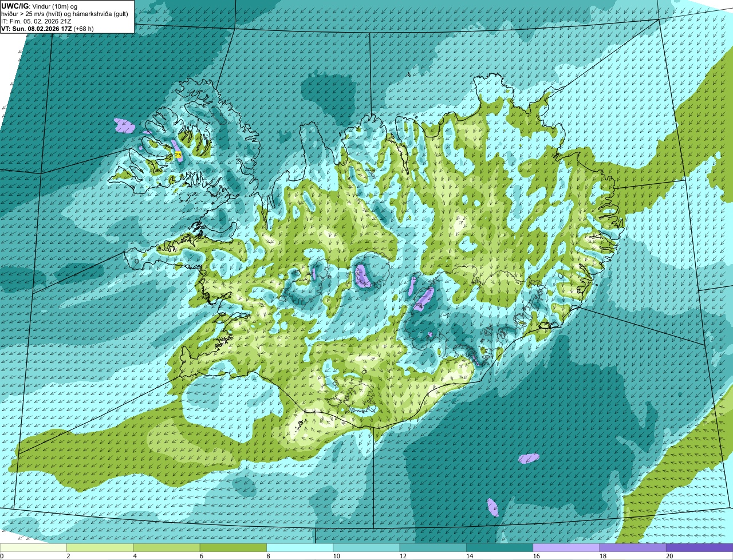Select the 14–16 m/s dark teal swatch

point(500,547)
